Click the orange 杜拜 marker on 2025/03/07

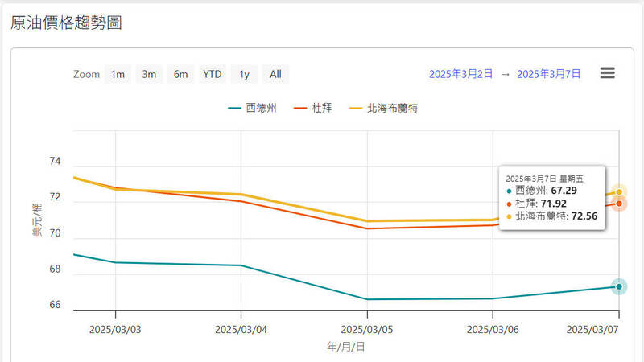click(x=618, y=203)
